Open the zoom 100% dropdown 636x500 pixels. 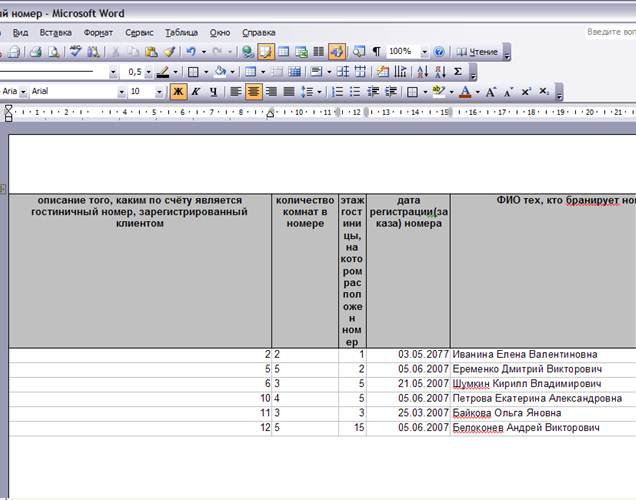click(424, 52)
